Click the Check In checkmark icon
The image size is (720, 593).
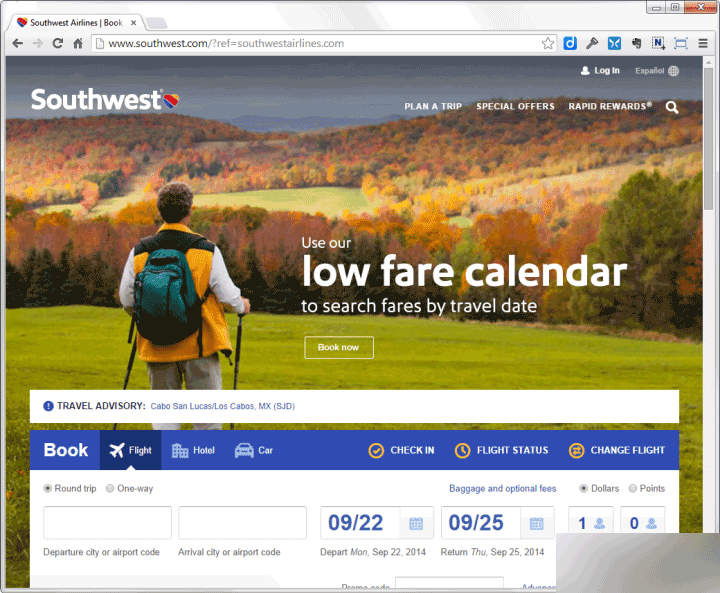coord(376,451)
